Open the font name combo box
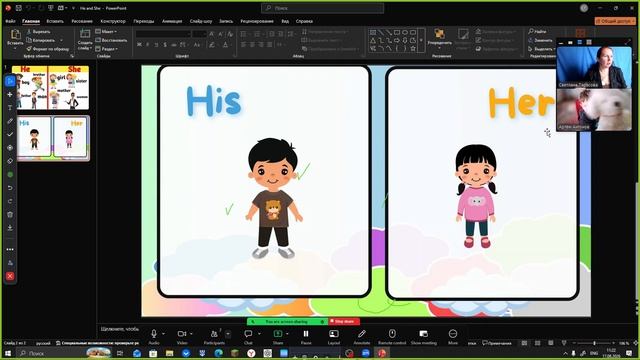 (163, 34)
